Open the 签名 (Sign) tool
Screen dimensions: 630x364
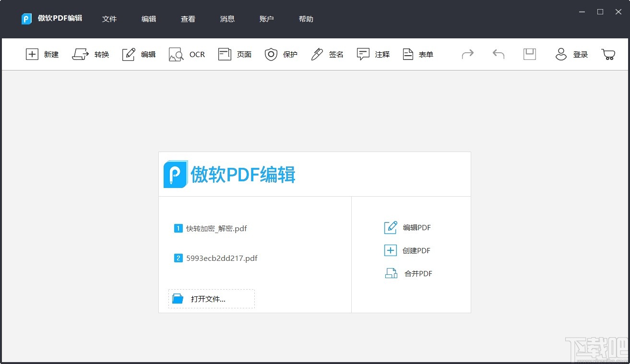click(x=327, y=54)
